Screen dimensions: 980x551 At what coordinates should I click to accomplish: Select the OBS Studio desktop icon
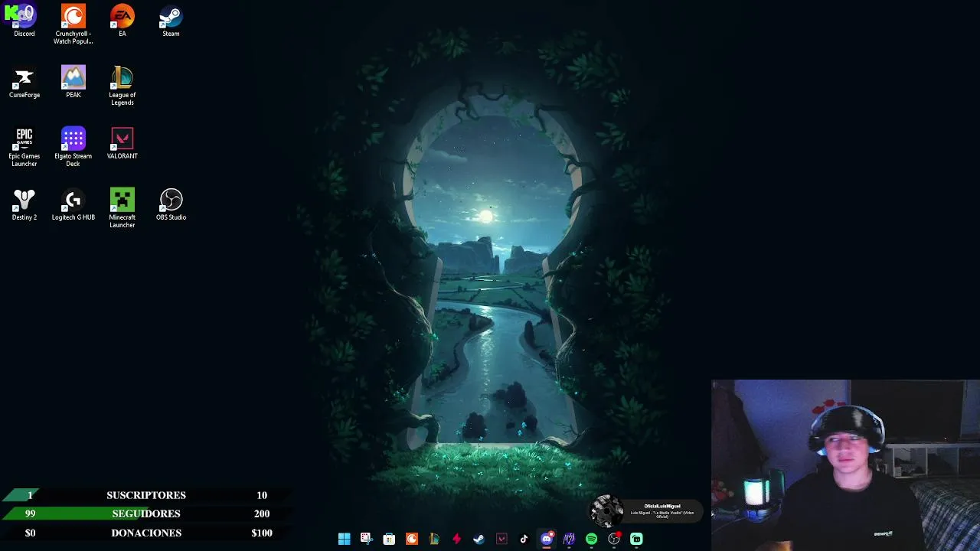(x=171, y=204)
